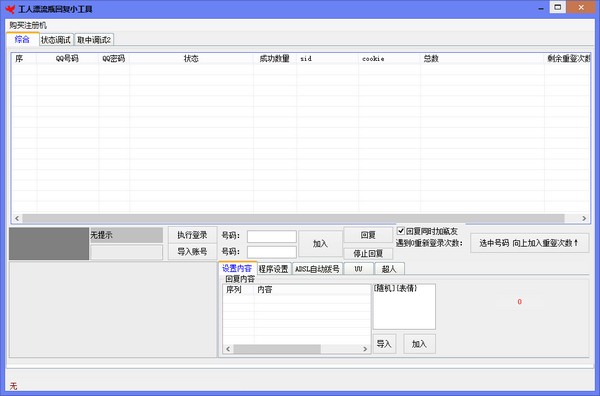This screenshot has height=396, width=600.
Task: Toggle the 回复同时加瓶友 checkbox
Action: [401, 231]
